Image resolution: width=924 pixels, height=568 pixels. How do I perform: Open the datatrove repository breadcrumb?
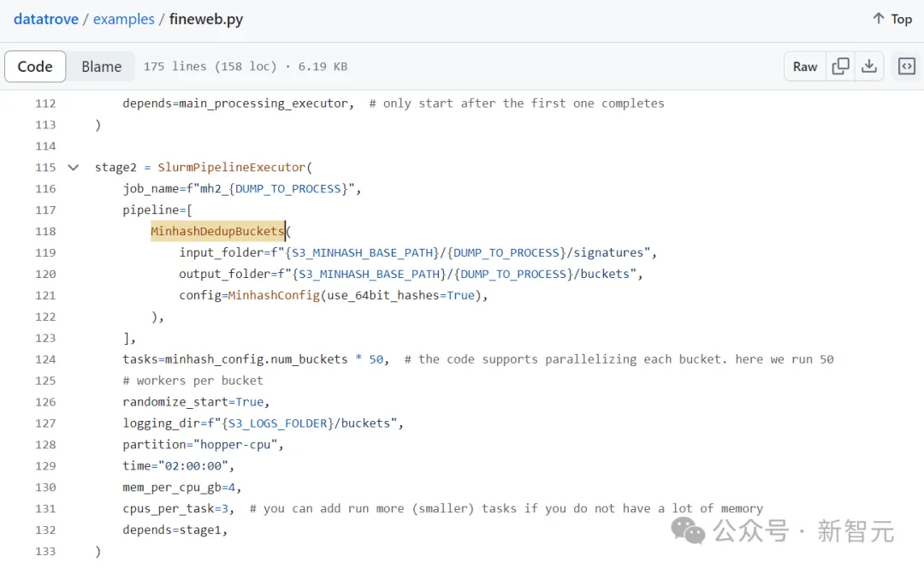click(46, 19)
